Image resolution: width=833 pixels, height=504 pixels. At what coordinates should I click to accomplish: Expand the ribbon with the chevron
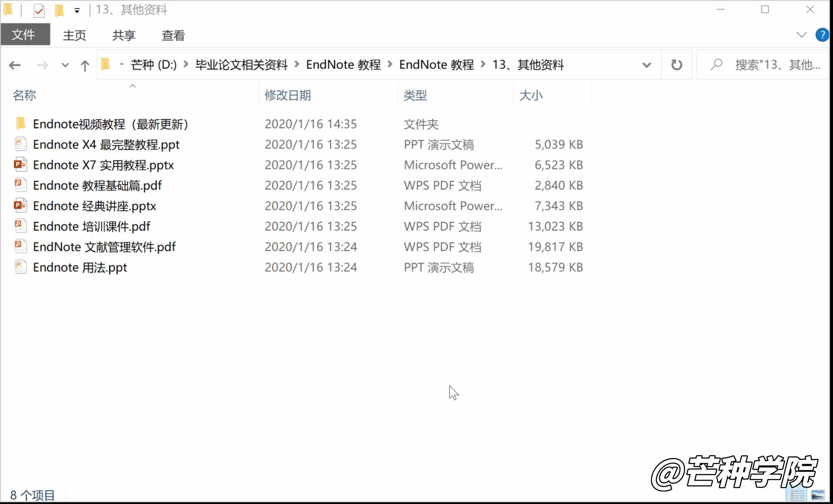pyautogui.click(x=801, y=35)
